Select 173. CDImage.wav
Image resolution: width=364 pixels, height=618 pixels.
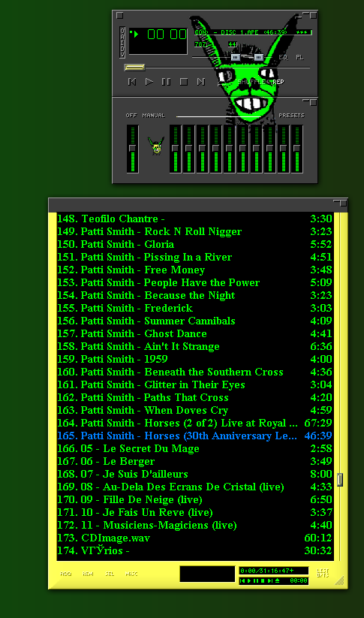click(195, 538)
